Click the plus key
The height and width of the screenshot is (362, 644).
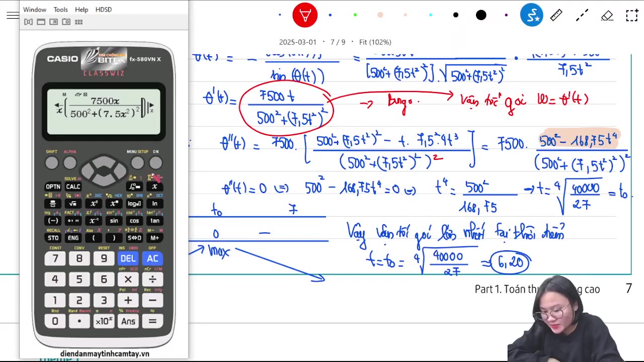pyautogui.click(x=128, y=300)
